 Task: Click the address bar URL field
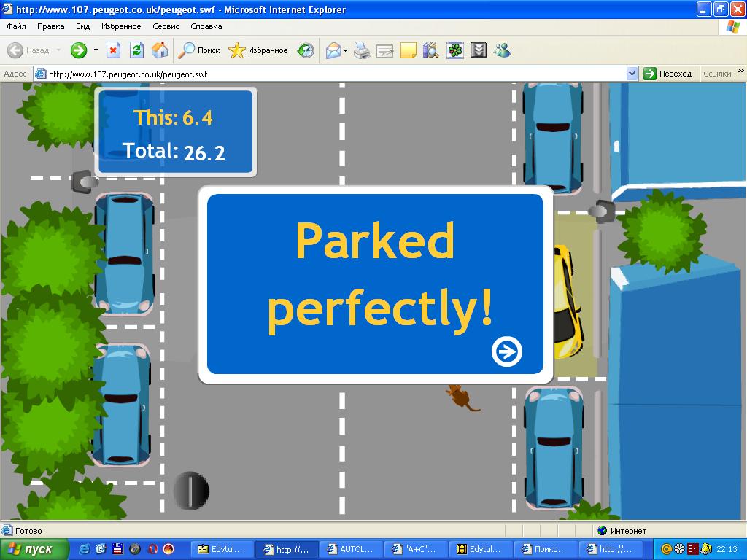coord(328,74)
